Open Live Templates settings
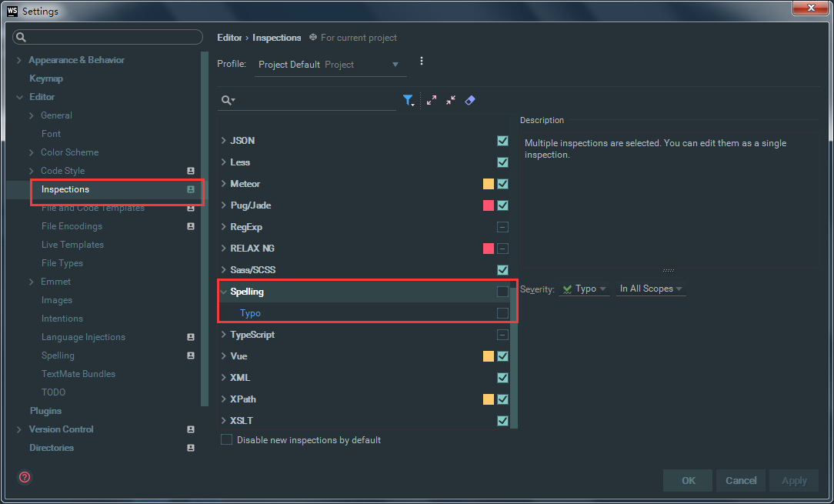Image resolution: width=834 pixels, height=504 pixels. (72, 244)
